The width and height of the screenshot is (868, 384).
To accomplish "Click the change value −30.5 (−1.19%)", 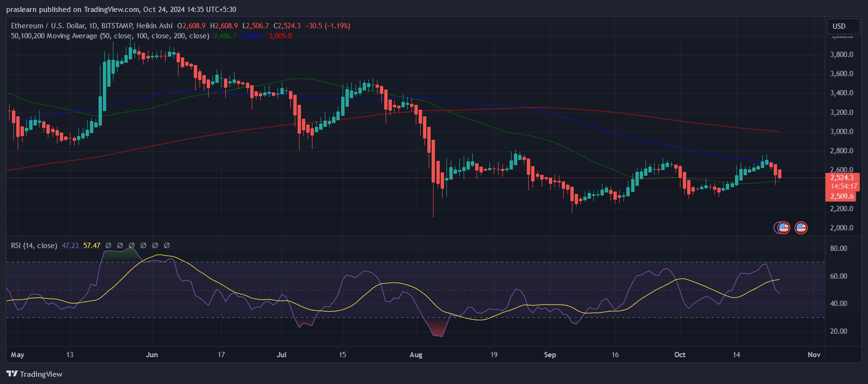I will (328, 26).
